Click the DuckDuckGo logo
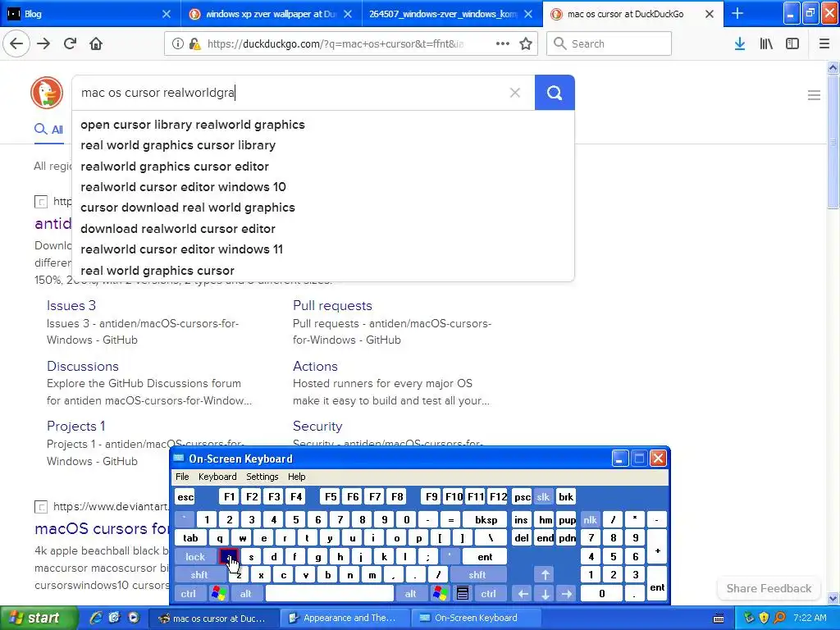Image resolution: width=840 pixels, height=630 pixels. [x=47, y=92]
